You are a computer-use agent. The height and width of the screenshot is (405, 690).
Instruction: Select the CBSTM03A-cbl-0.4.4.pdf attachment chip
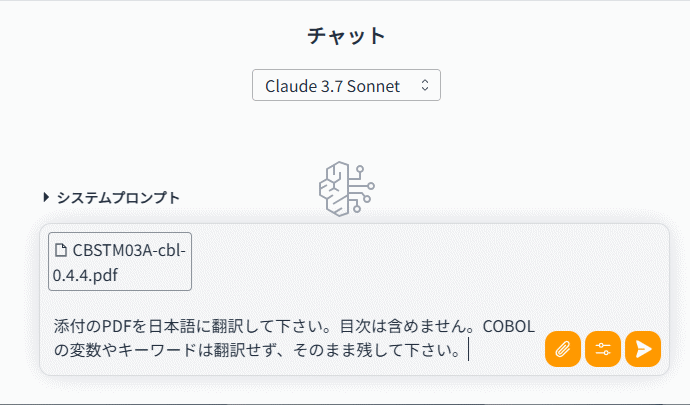point(119,262)
